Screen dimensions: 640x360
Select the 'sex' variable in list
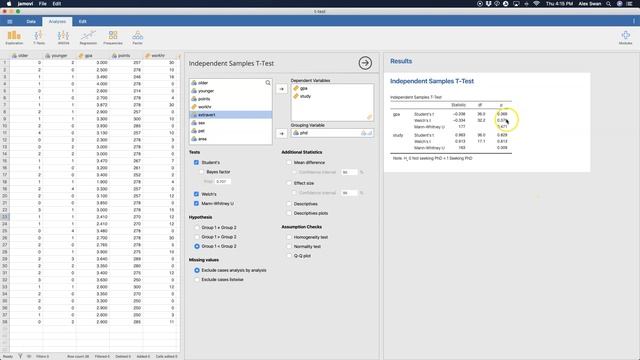tap(231, 123)
